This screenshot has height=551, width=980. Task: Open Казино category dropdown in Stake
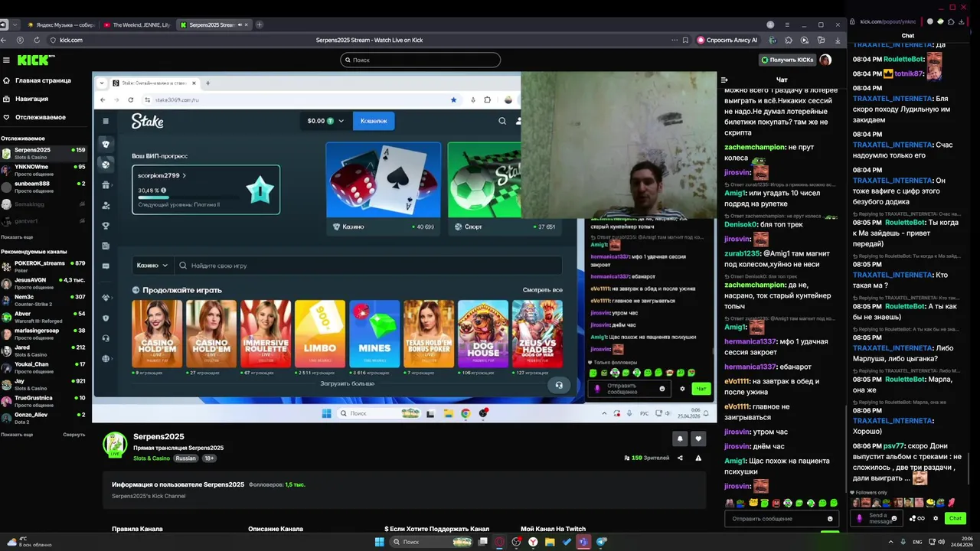(x=152, y=266)
